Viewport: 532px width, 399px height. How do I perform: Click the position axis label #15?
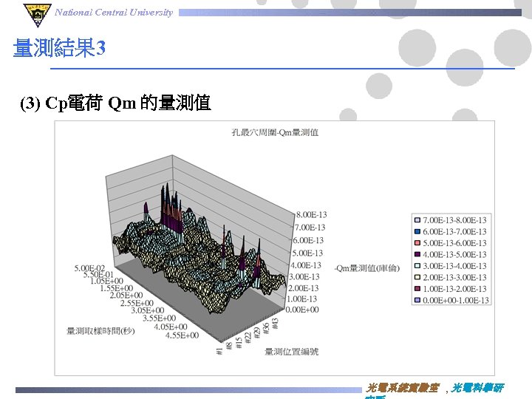pyautogui.click(x=239, y=343)
